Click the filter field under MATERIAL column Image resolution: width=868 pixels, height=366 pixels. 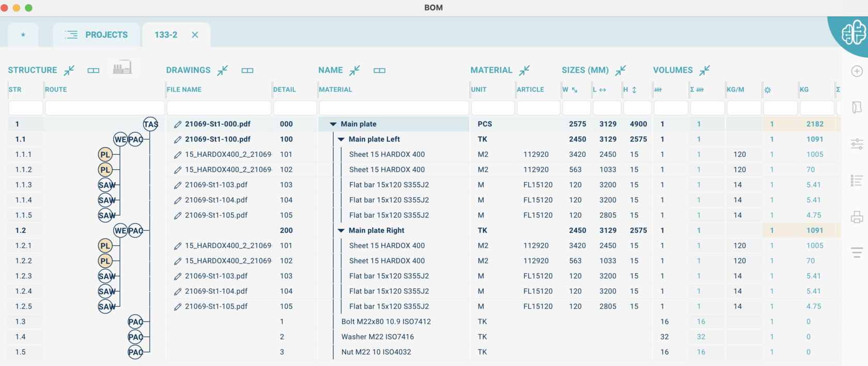pyautogui.click(x=394, y=108)
